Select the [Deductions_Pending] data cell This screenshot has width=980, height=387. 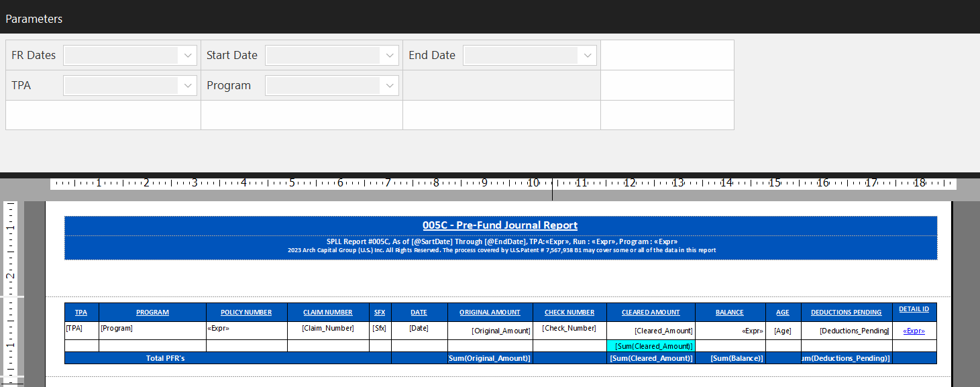point(847,331)
